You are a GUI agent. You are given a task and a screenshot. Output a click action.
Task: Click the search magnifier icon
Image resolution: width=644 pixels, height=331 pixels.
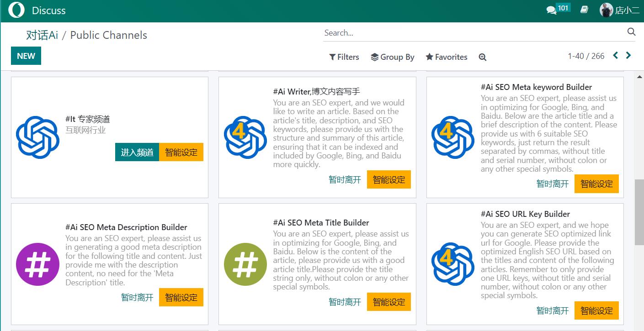(631, 32)
